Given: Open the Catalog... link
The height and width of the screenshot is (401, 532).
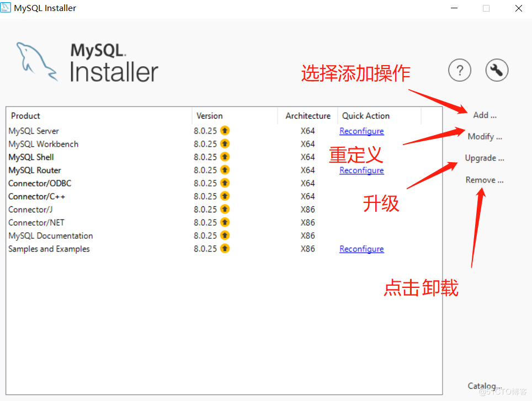Looking at the screenshot, I should [485, 386].
